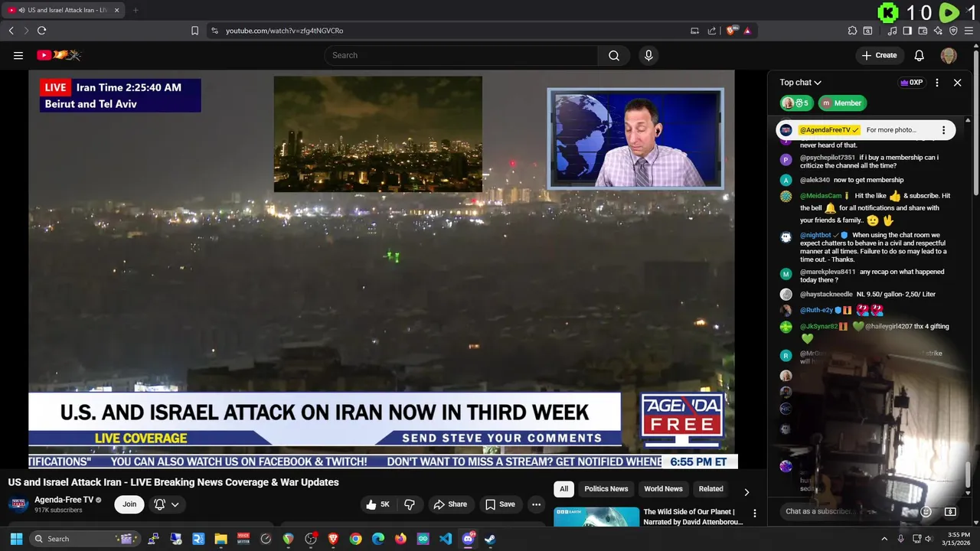Viewport: 980px width, 551px height.
Task: Click the OXP gift leaderboard button
Action: coord(911,83)
